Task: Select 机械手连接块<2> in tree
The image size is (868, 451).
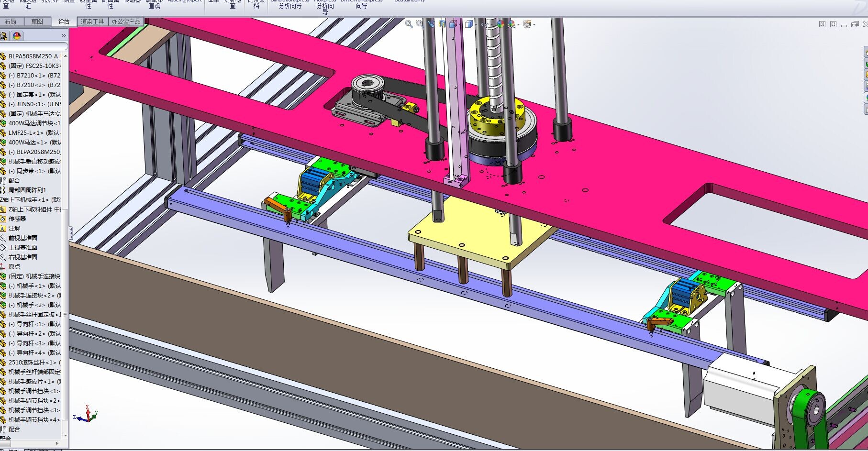Action: click(34, 295)
